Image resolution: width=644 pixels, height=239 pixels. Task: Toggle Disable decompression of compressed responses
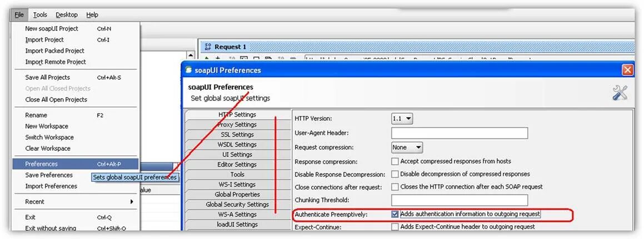point(395,174)
